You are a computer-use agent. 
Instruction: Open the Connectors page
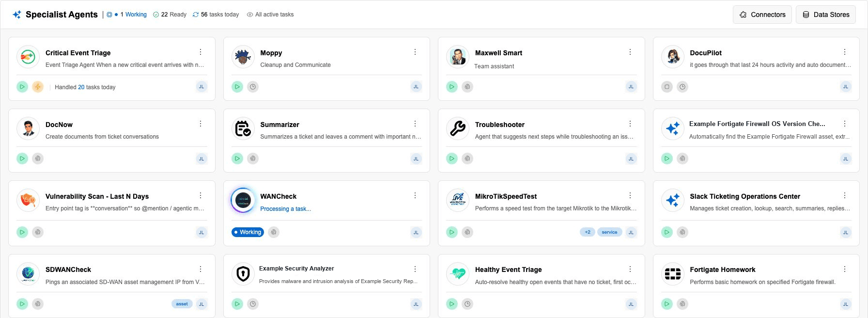(762, 15)
